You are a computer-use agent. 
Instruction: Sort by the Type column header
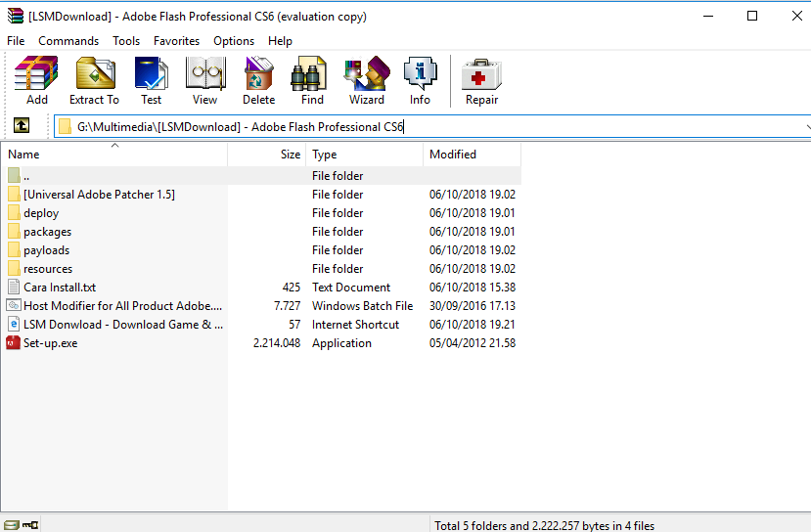(365, 155)
